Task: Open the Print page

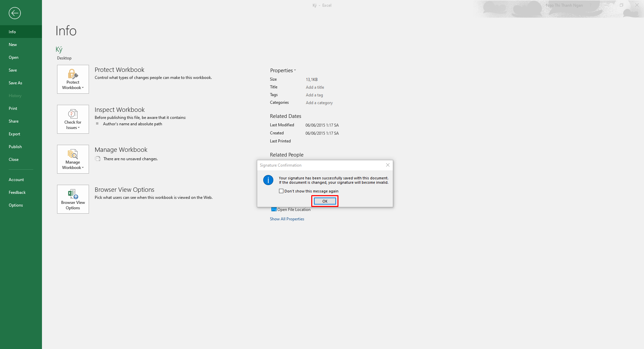Action: coord(21,108)
